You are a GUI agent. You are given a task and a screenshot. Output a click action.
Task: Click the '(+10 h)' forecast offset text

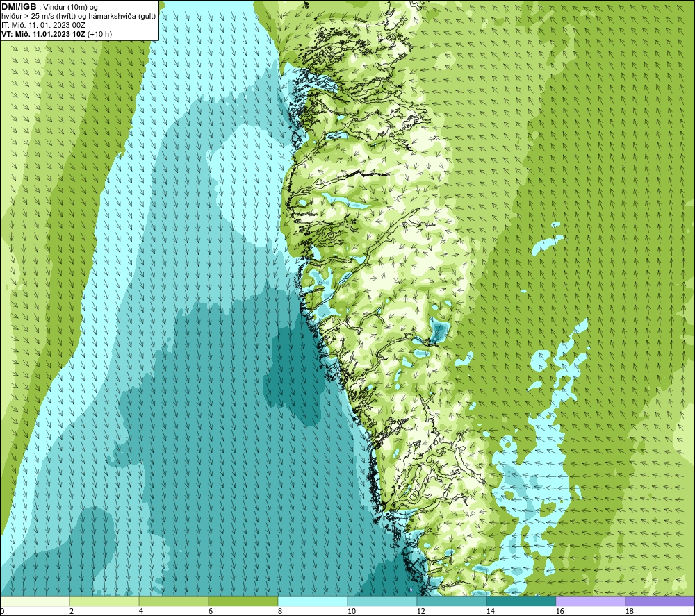pyautogui.click(x=99, y=34)
